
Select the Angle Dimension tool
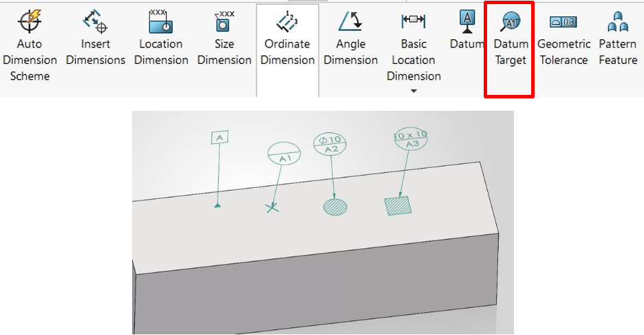click(350, 38)
